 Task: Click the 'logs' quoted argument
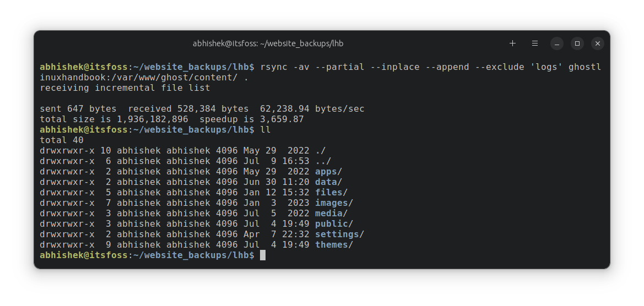click(546, 67)
